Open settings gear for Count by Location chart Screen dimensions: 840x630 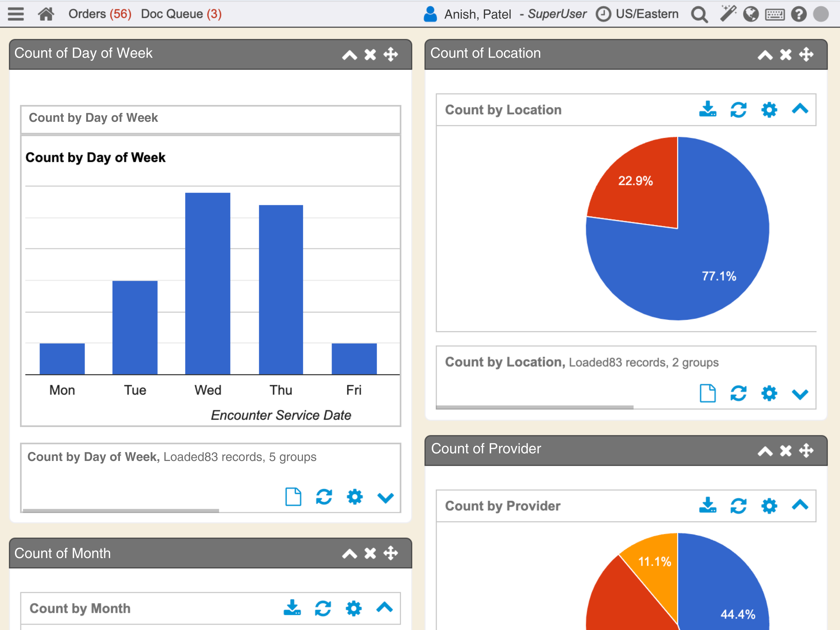coord(769,110)
